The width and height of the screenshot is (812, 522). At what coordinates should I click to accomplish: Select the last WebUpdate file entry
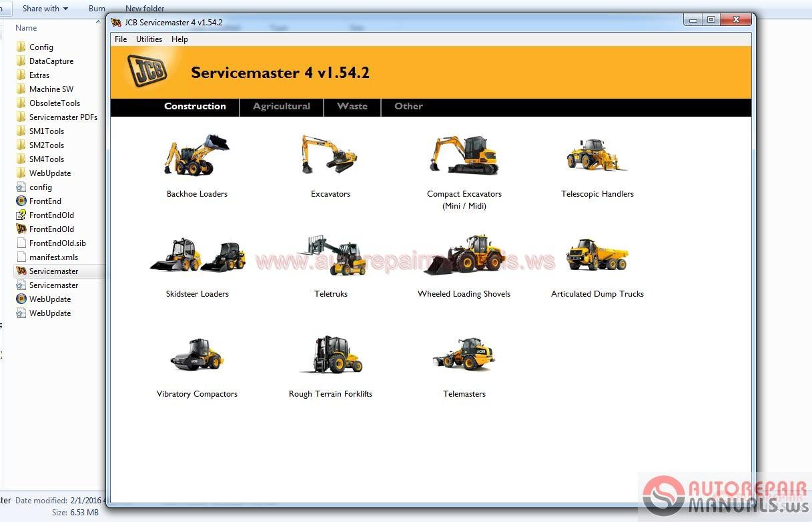(50, 313)
